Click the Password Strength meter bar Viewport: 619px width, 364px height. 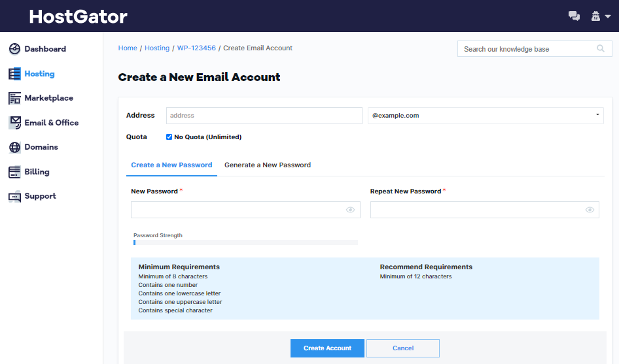pos(245,242)
